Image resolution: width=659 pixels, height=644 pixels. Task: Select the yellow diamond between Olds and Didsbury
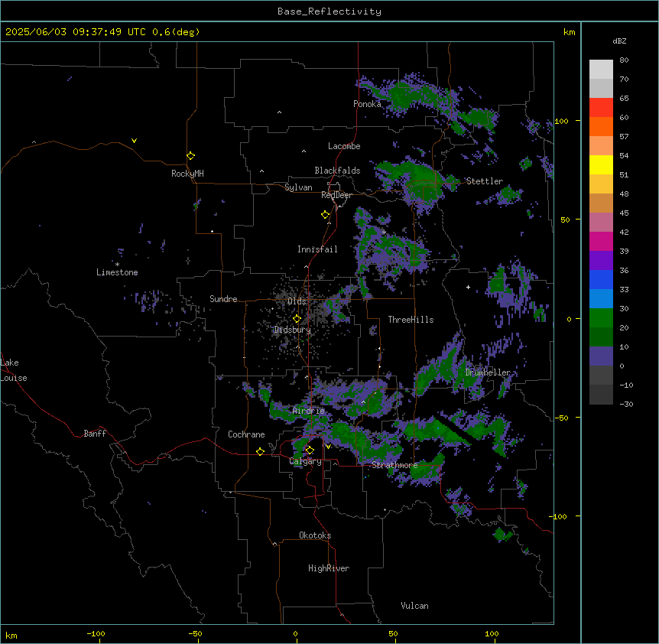(x=297, y=319)
